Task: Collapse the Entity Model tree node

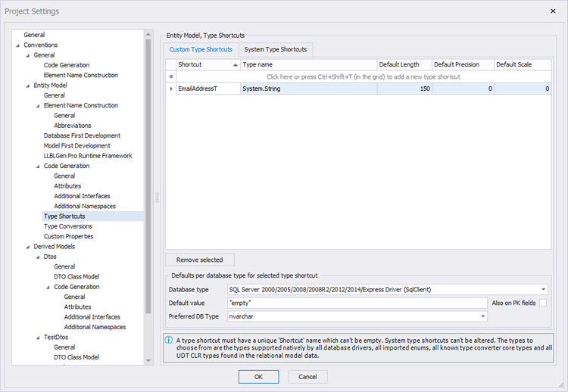Action: [x=28, y=86]
